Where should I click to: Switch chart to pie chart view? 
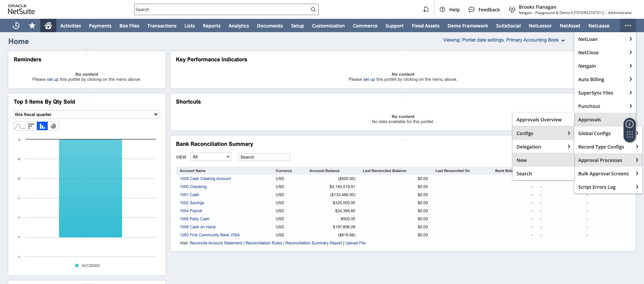pos(53,126)
